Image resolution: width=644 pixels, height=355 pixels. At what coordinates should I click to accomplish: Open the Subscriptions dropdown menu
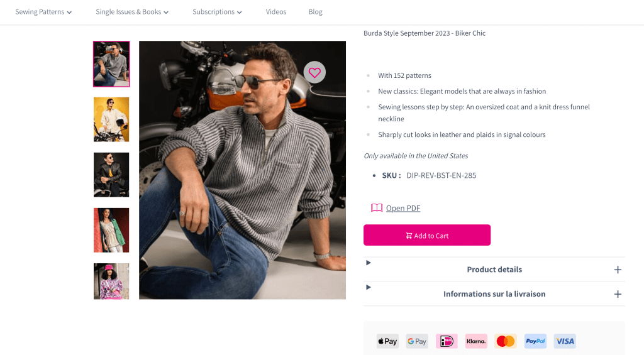[x=217, y=12]
